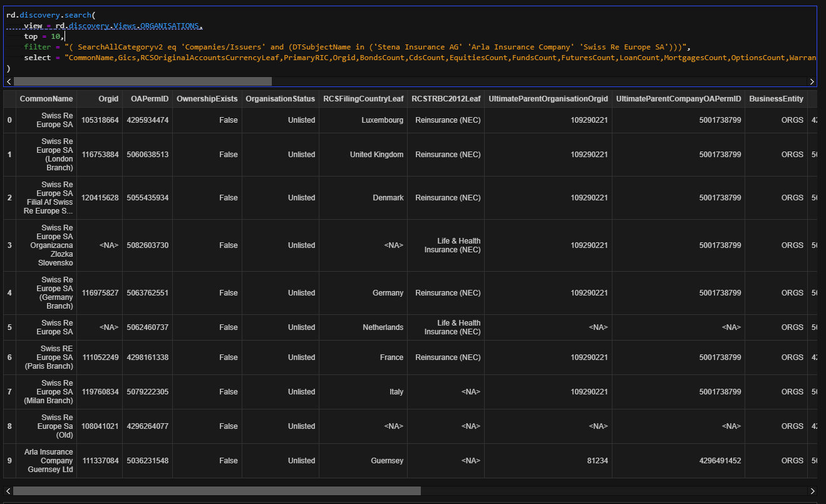Click the RCSFilingCountryLeaf column header
Viewport: 826px width, 504px height.
click(x=363, y=99)
